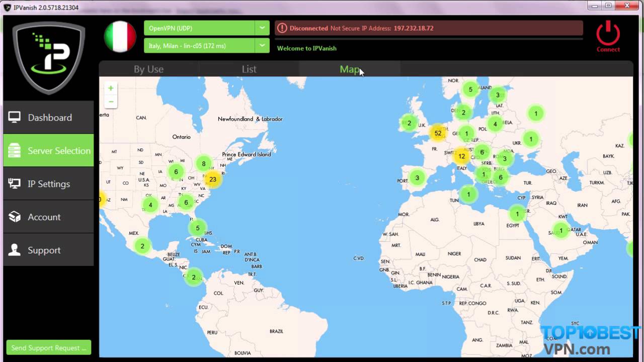The width and height of the screenshot is (644, 362).
Task: Select the 3-server cluster over Spain
Action: [417, 177]
